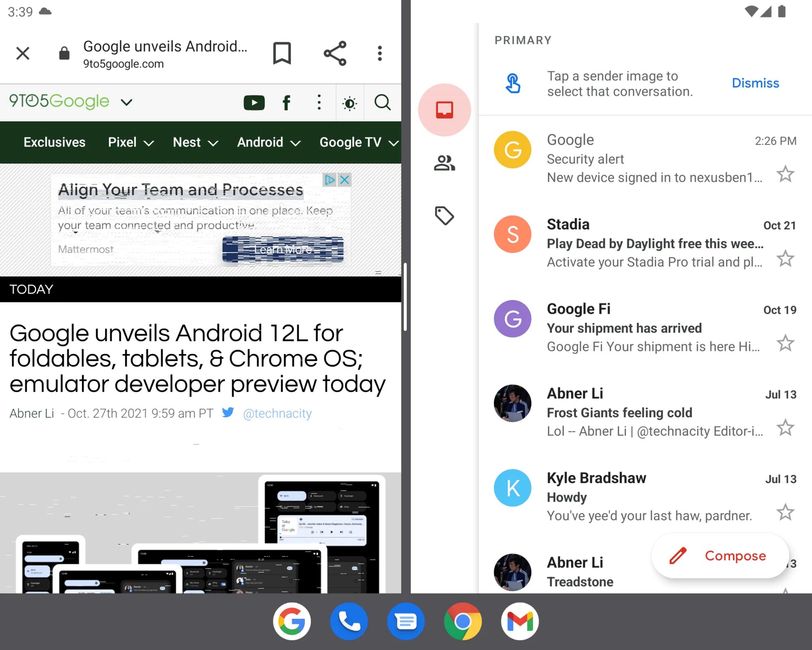
Task: Open Chrome three-dot overflow menu
Action: (x=380, y=53)
